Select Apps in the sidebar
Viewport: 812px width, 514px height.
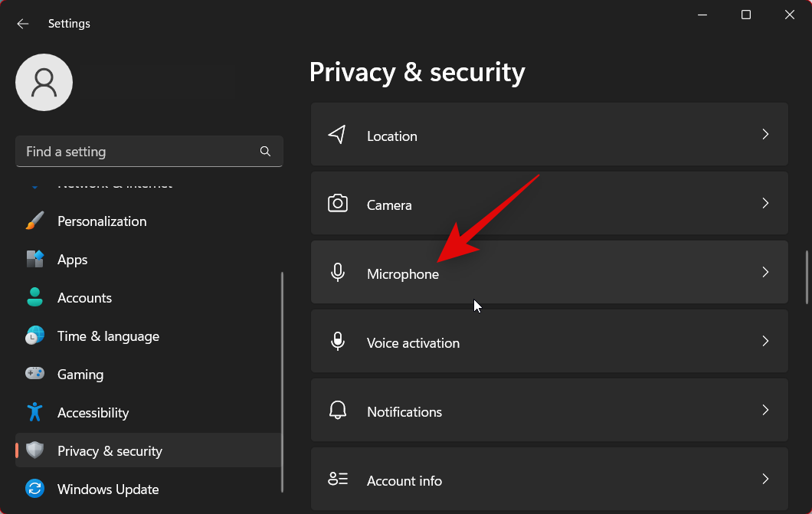[73, 260]
